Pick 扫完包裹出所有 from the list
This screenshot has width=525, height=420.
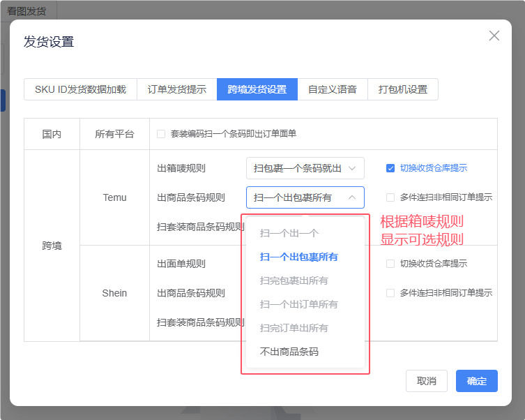[x=294, y=280]
